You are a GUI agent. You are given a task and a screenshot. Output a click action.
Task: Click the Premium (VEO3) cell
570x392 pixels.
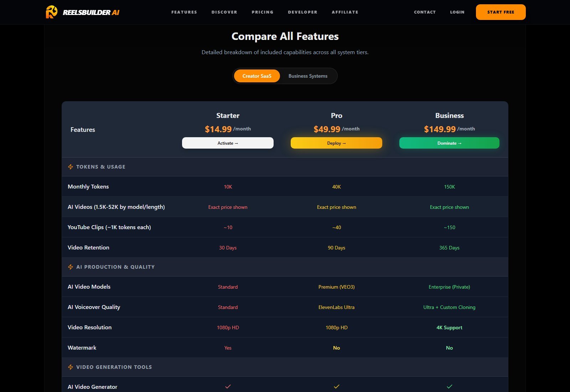click(337, 287)
